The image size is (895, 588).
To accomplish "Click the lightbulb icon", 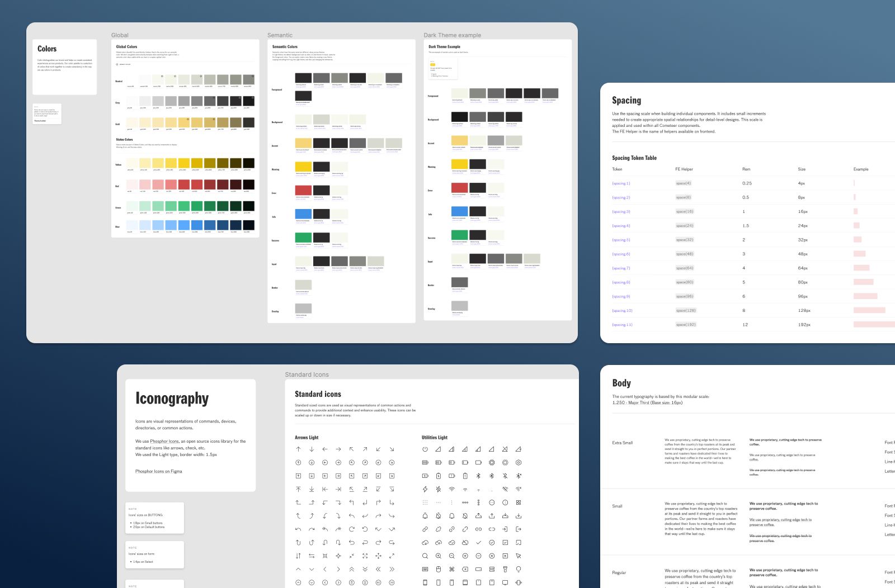I will pyautogui.click(x=519, y=569).
